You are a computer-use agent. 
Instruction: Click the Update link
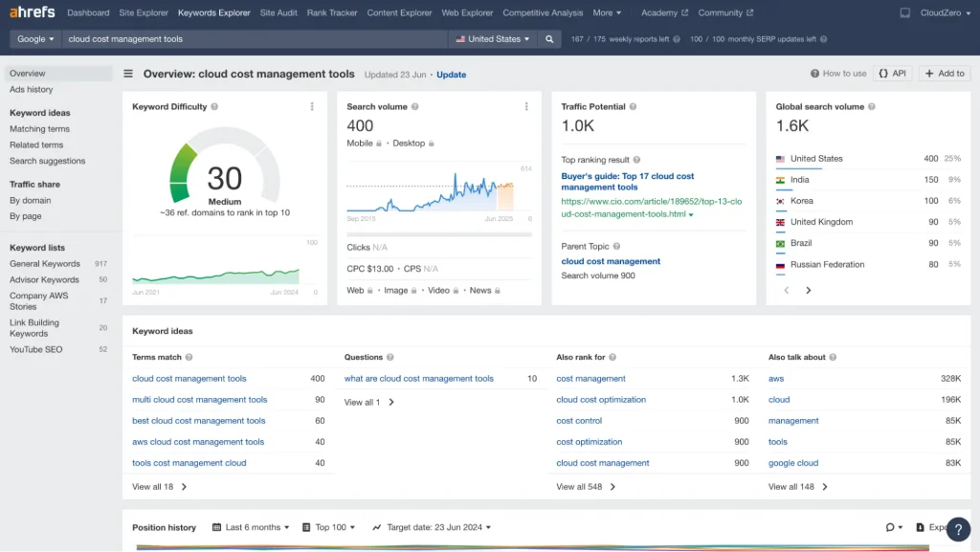point(451,75)
